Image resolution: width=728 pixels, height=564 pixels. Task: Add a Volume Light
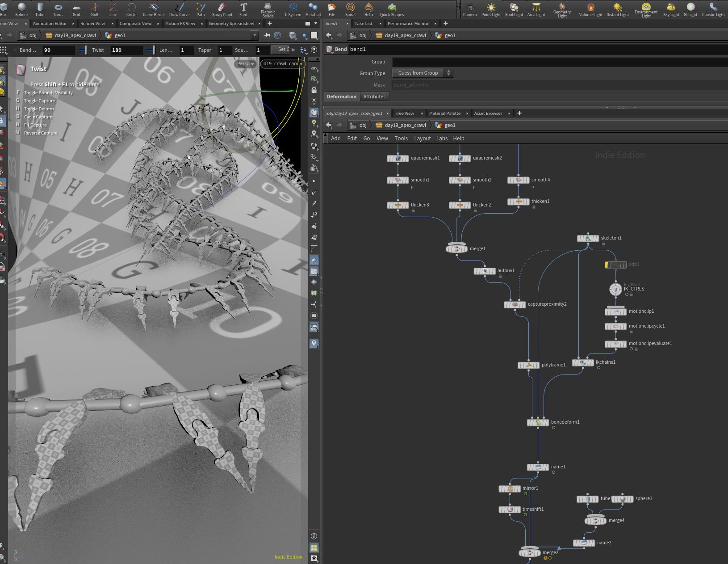coord(590,9)
